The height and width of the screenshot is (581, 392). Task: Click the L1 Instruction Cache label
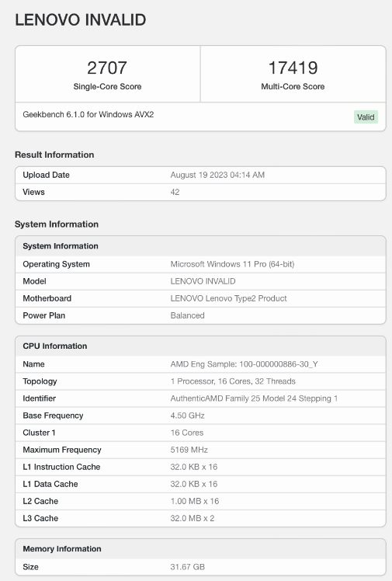click(61, 467)
